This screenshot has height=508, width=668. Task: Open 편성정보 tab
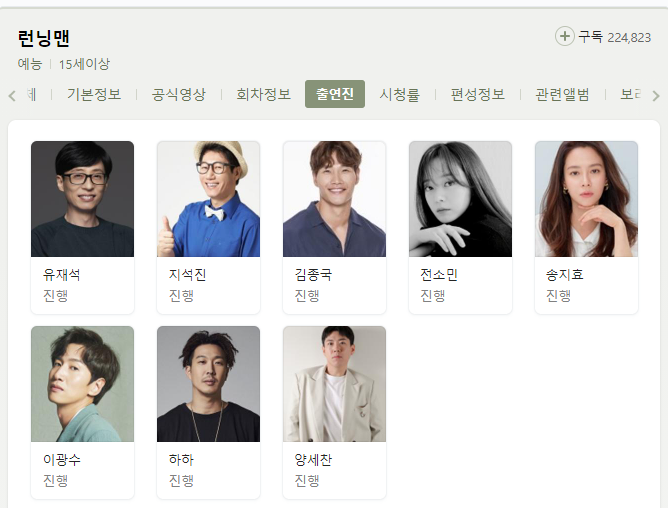tap(478, 94)
